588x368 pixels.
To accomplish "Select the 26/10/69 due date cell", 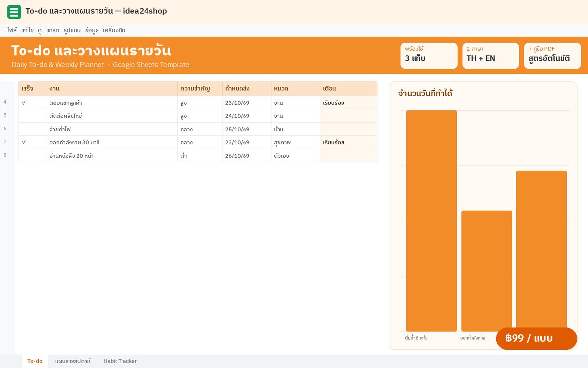I will click(x=247, y=156).
